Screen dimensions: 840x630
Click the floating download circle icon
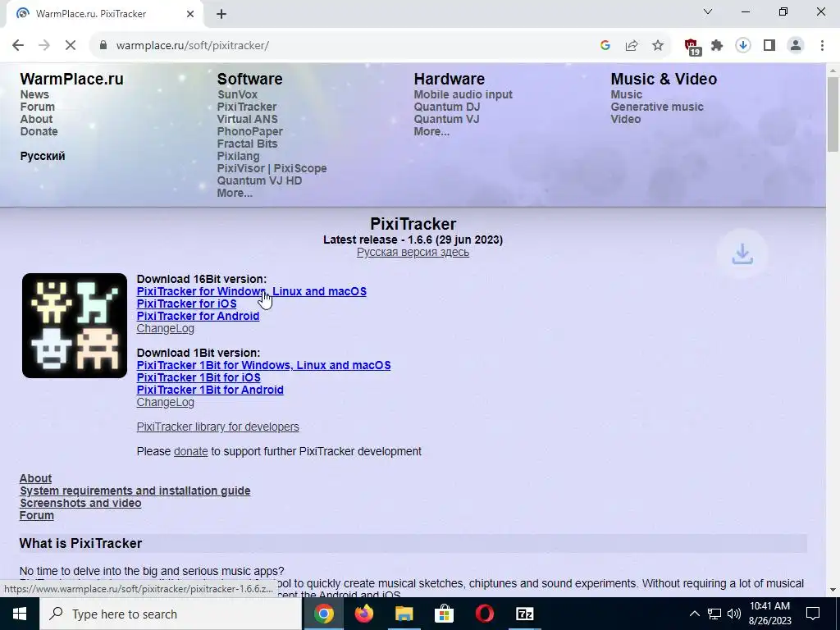742,254
